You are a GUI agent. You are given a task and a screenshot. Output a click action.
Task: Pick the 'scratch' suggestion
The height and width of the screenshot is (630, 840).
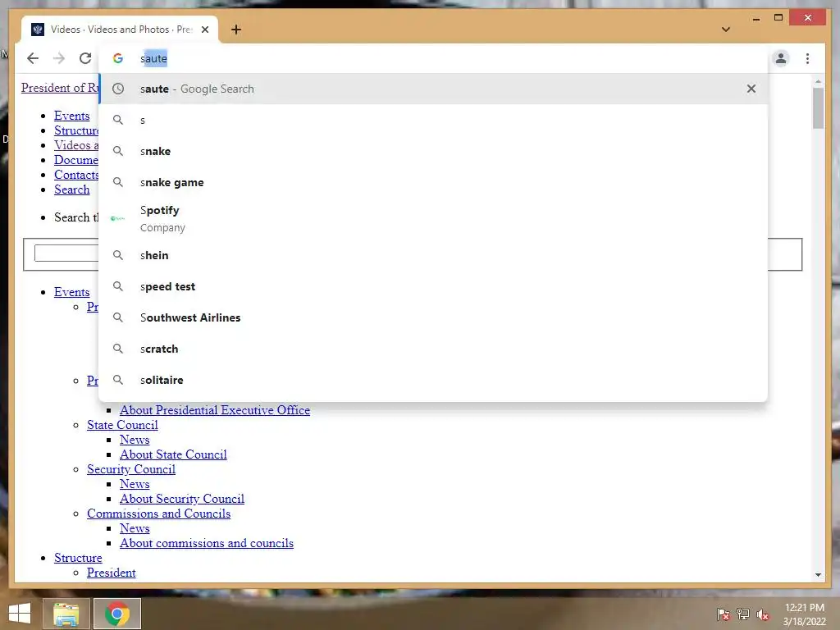click(x=434, y=349)
